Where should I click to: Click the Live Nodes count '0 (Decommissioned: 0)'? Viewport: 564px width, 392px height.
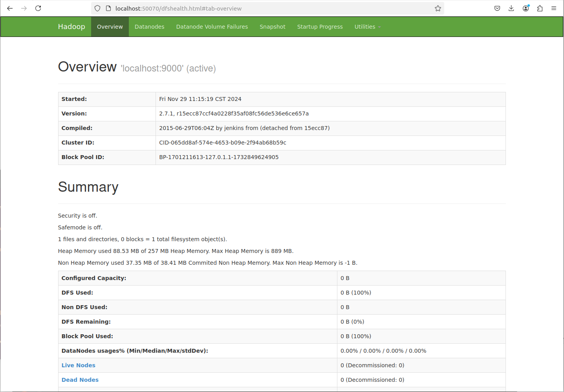point(372,365)
